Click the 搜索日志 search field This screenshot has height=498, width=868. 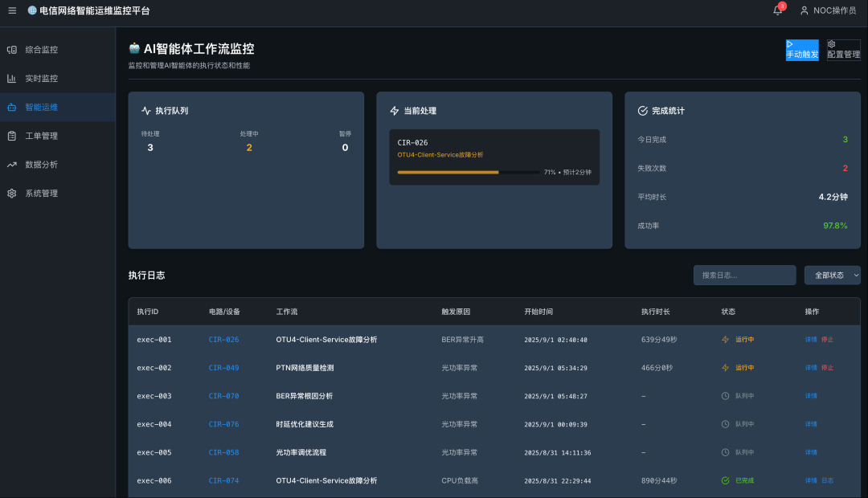pos(744,275)
